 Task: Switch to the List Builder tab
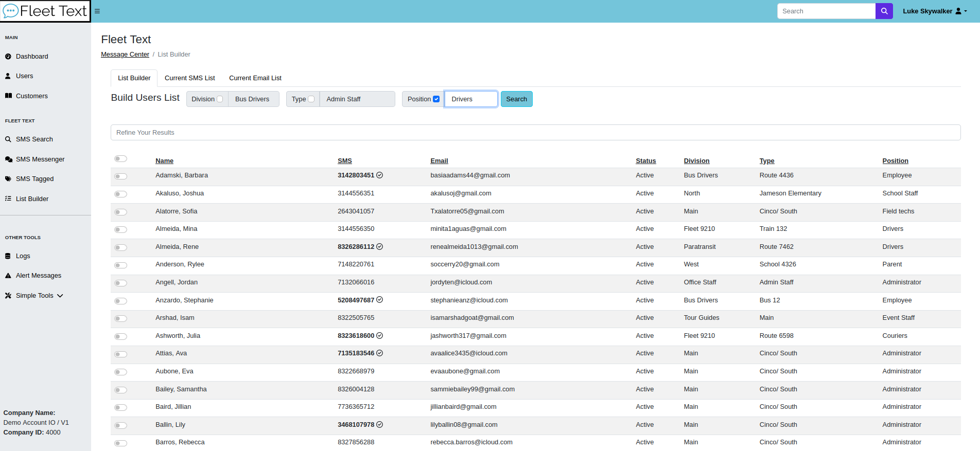click(134, 78)
